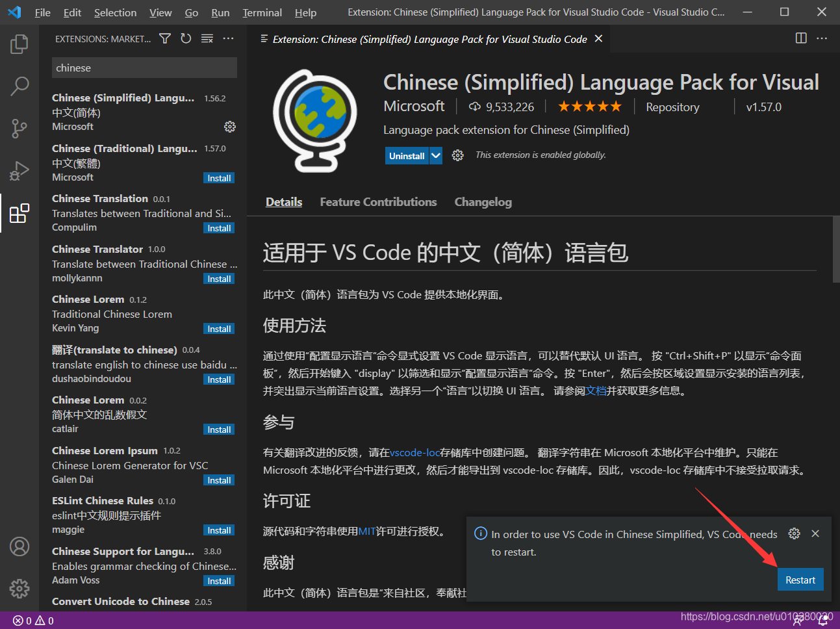Image resolution: width=840 pixels, height=629 pixels.
Task: Click the Microsoft publisher link
Action: coord(414,106)
